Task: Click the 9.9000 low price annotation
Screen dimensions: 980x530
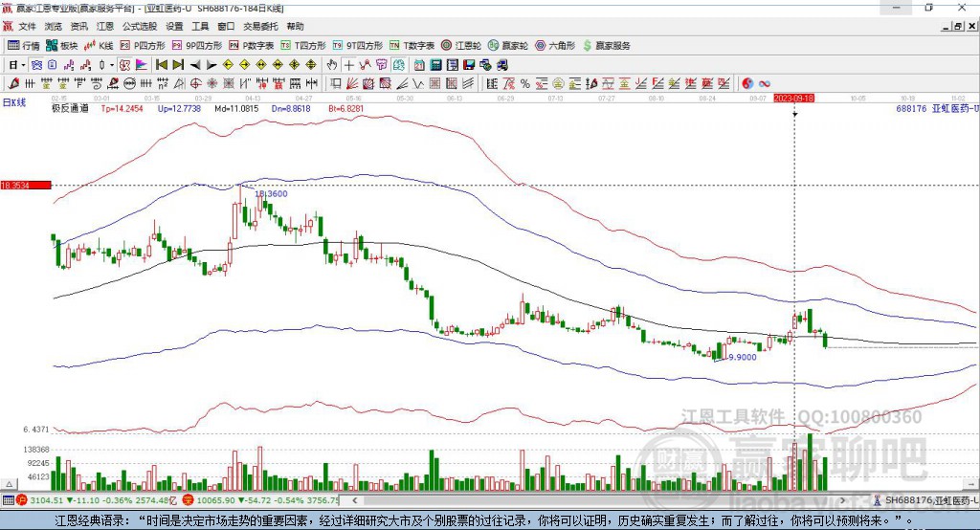Action: point(743,358)
